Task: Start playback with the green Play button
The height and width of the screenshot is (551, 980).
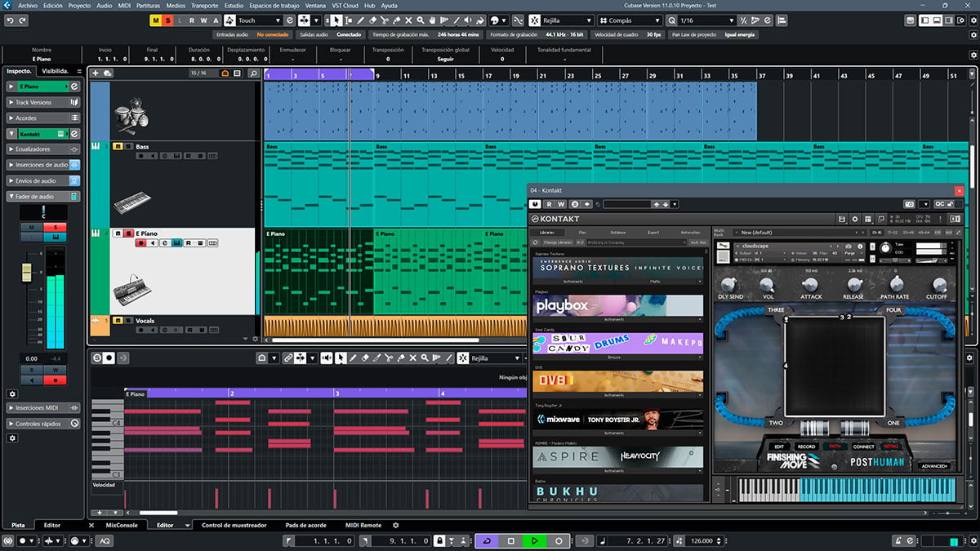Action: [535, 540]
